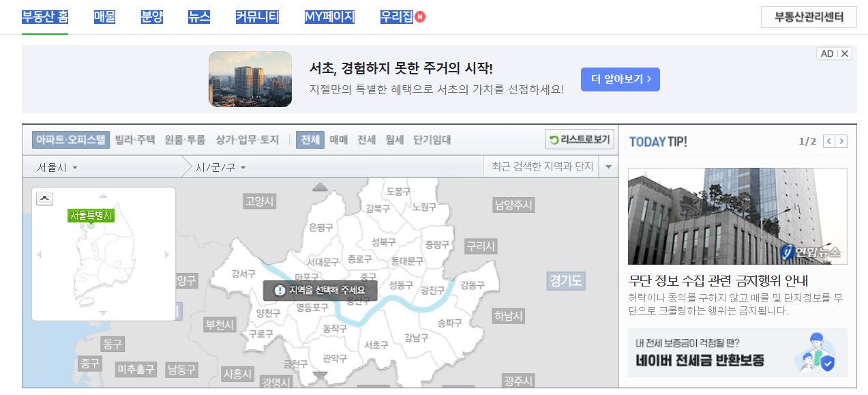Expand 최근 검색한 지역과 단지 dropdown
Screen dimensions: 868x395
(x=608, y=166)
